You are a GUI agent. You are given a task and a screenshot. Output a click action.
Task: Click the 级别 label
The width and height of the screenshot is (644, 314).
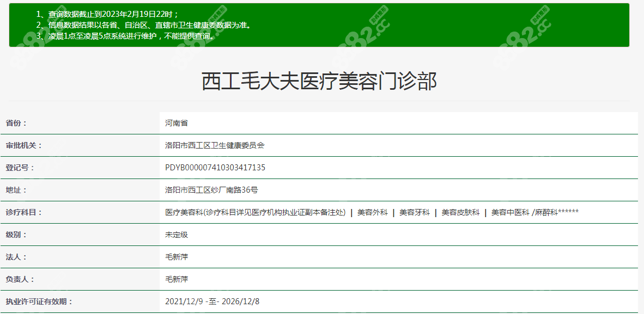tap(16, 235)
